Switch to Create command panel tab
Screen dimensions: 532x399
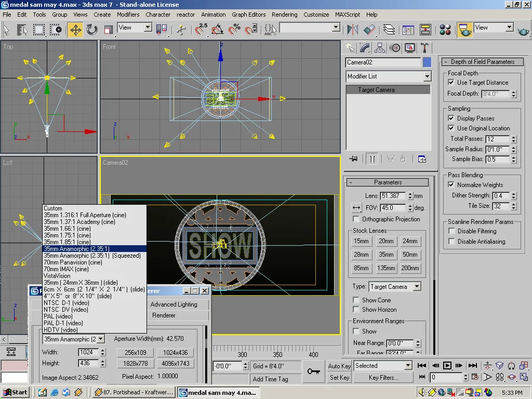(350, 48)
